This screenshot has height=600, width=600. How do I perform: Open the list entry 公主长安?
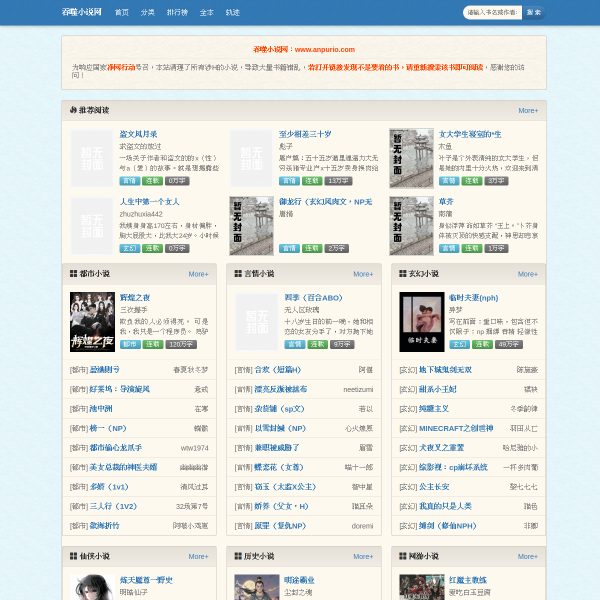(434, 487)
